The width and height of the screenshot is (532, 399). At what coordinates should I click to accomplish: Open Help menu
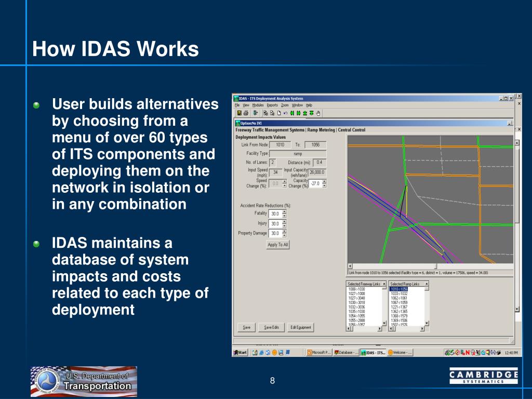[x=309, y=105]
